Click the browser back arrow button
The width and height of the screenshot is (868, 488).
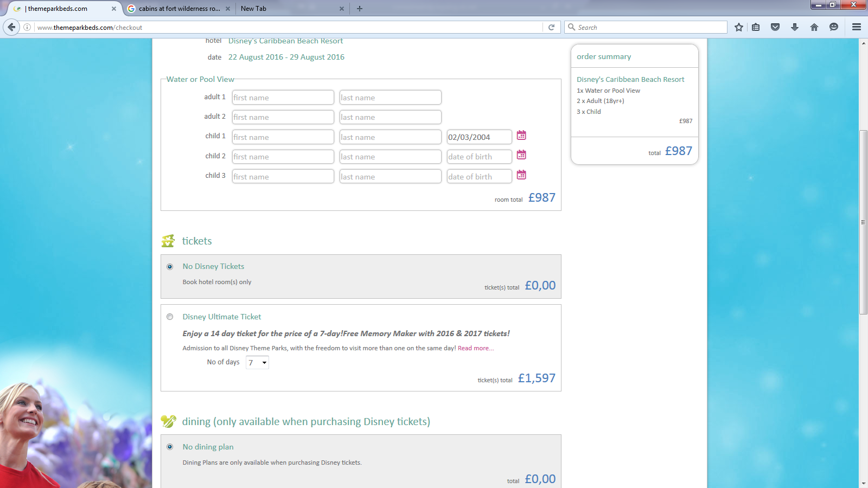(x=11, y=27)
